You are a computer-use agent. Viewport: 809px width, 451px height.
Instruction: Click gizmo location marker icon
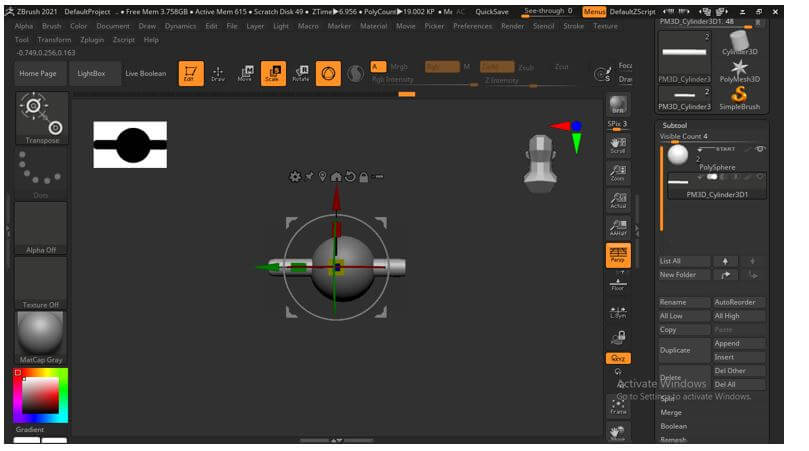322,177
